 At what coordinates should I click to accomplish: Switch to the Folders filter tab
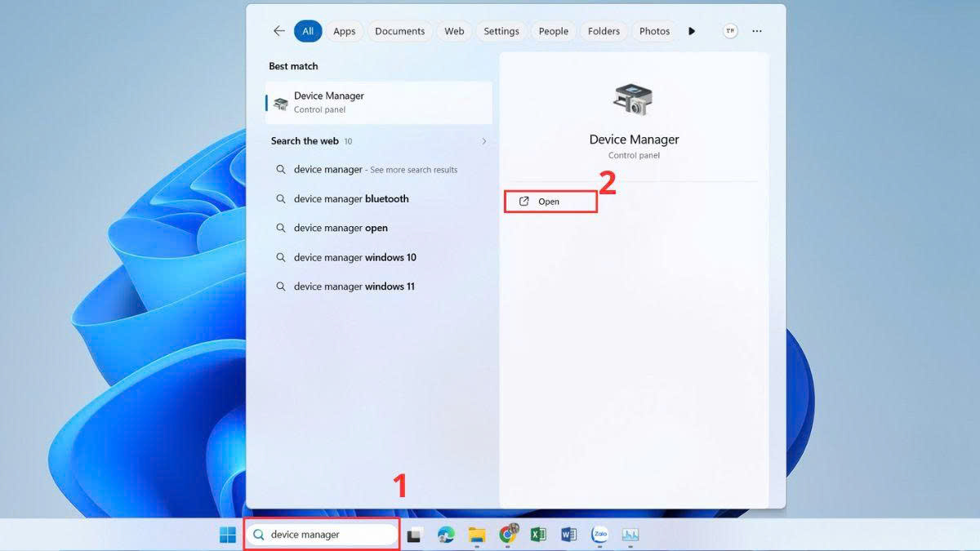(x=604, y=31)
